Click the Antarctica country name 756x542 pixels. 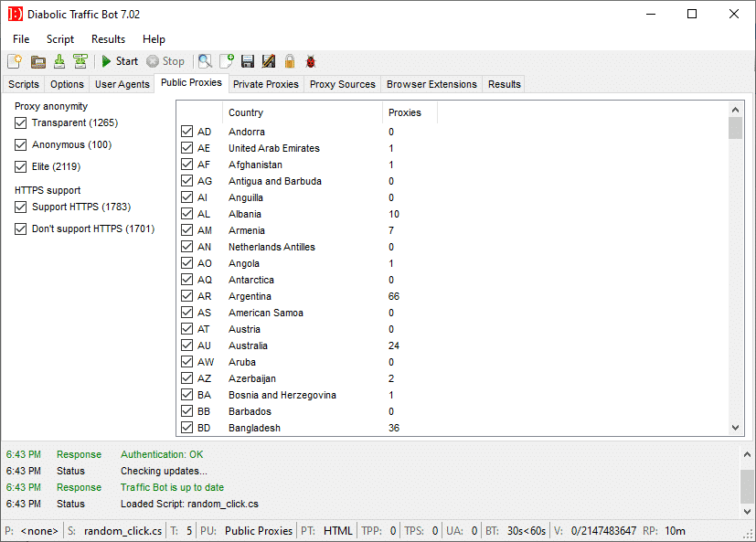tap(251, 280)
